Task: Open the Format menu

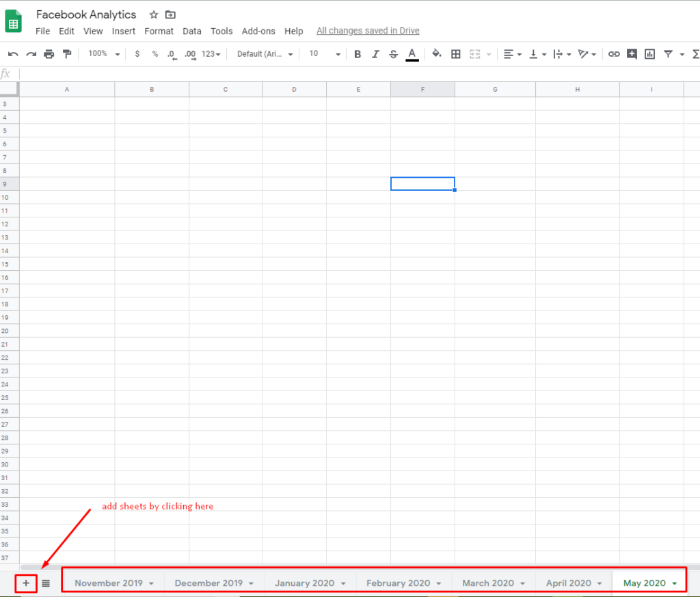Action: [159, 31]
